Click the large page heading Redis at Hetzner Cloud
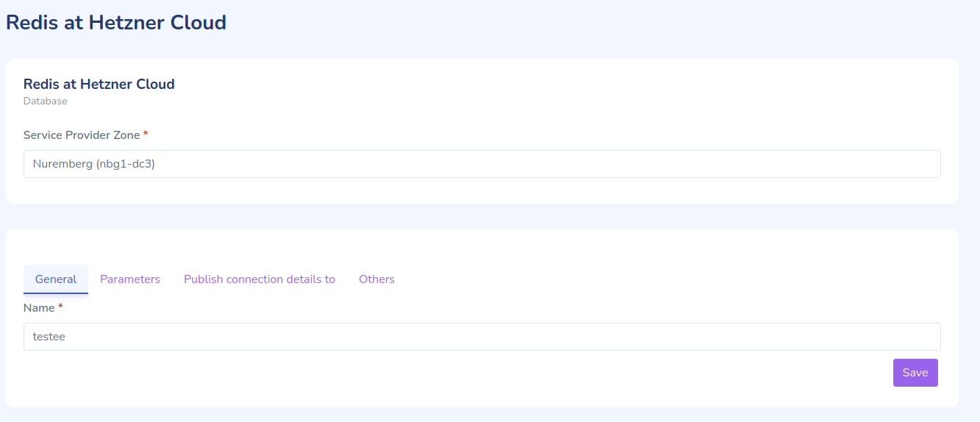The height and width of the screenshot is (422, 980). point(116,23)
